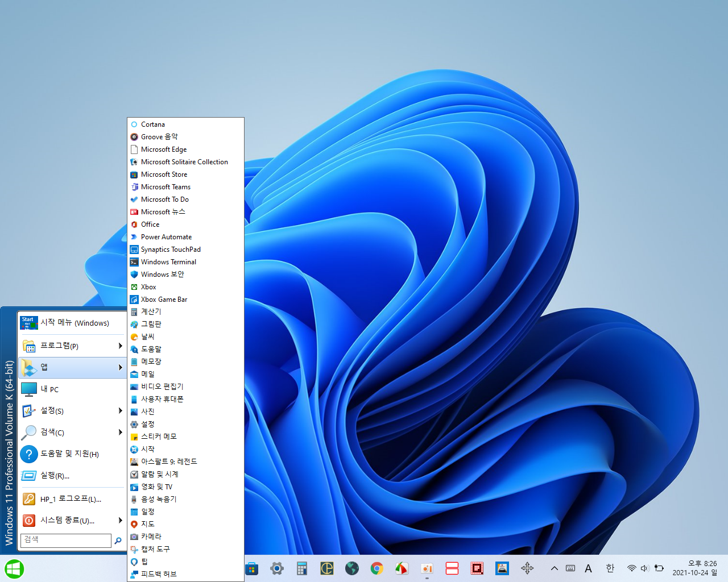This screenshot has height=582, width=728.
Task: Choose 시스템 종료(U)... item
Action: tap(72, 521)
